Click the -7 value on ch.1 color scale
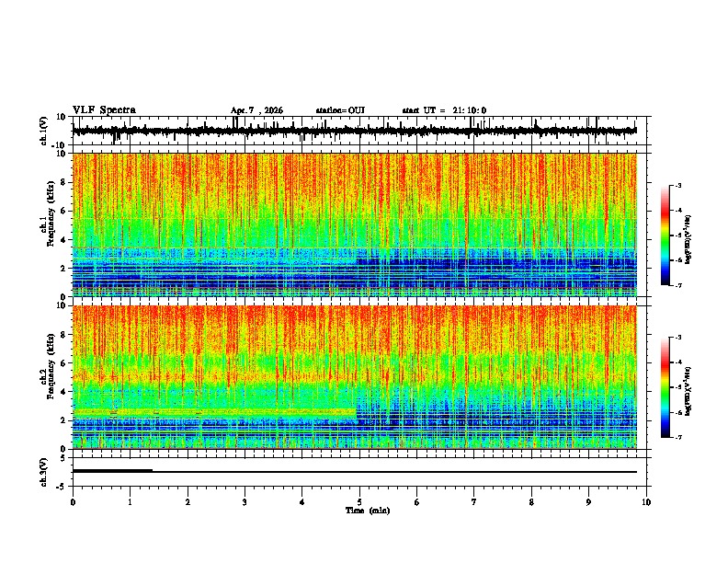 (x=678, y=285)
